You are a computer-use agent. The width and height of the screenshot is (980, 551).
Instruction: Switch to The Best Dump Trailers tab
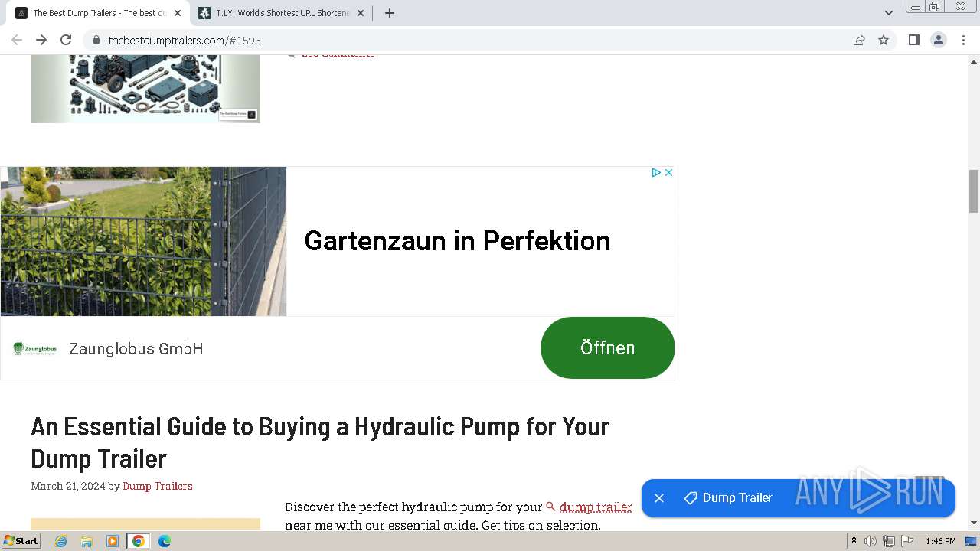100,13
